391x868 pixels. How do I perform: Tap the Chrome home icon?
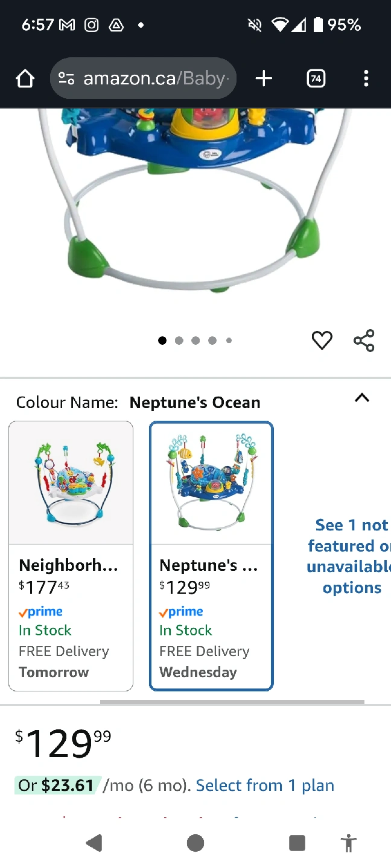tap(25, 78)
